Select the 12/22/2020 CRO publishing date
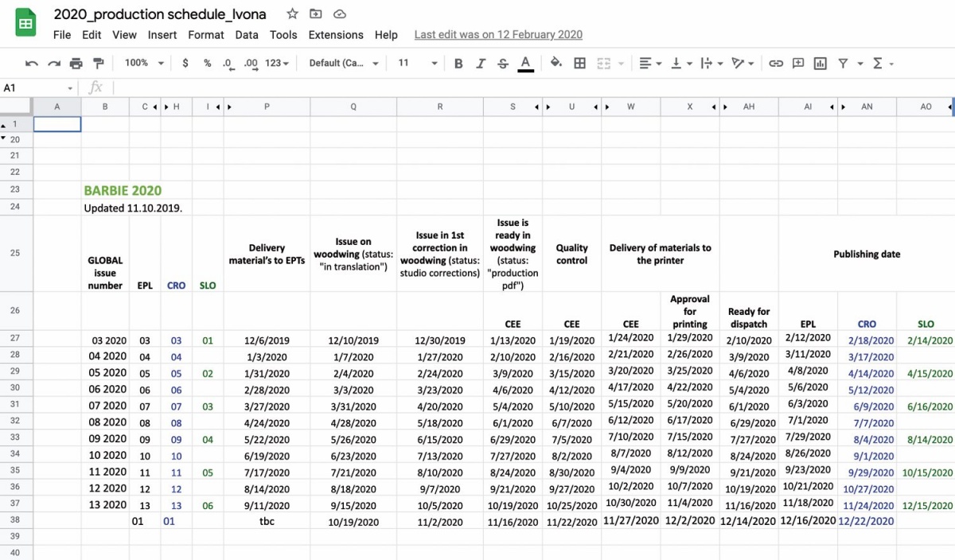Image resolution: width=955 pixels, height=560 pixels. pyautogui.click(x=867, y=521)
